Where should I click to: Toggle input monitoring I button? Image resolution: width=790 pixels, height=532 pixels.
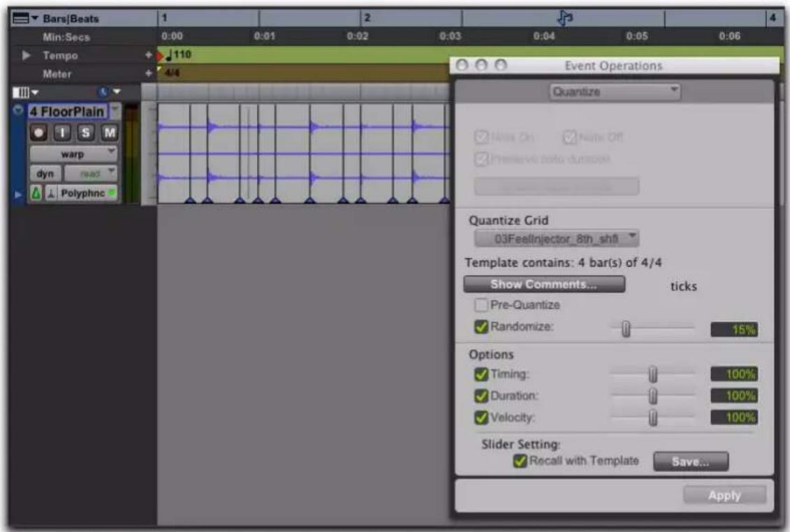[62, 133]
